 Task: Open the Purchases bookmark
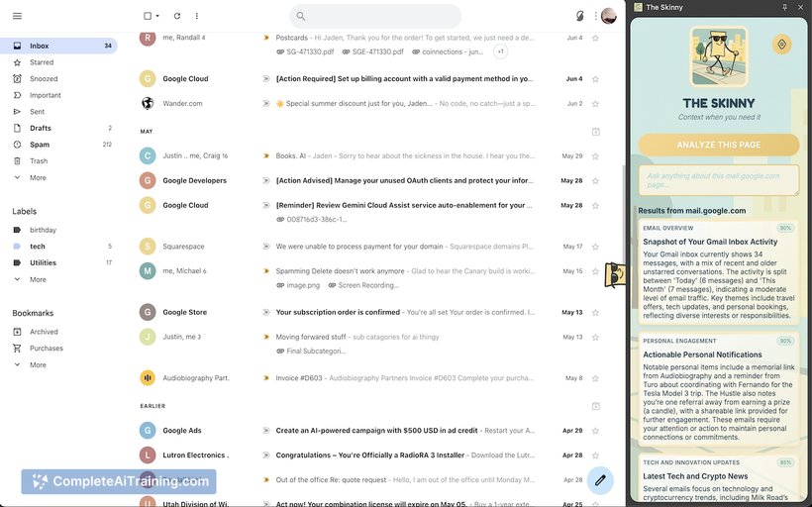(58, 349)
